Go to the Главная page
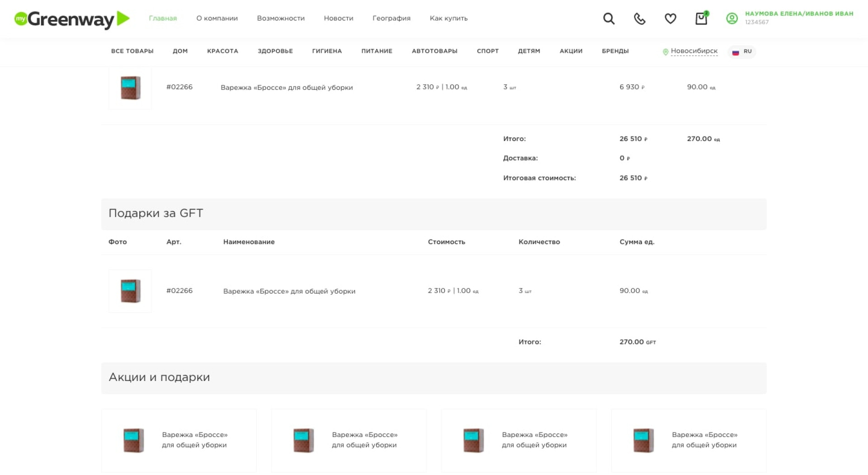The image size is (868, 475). click(x=163, y=19)
